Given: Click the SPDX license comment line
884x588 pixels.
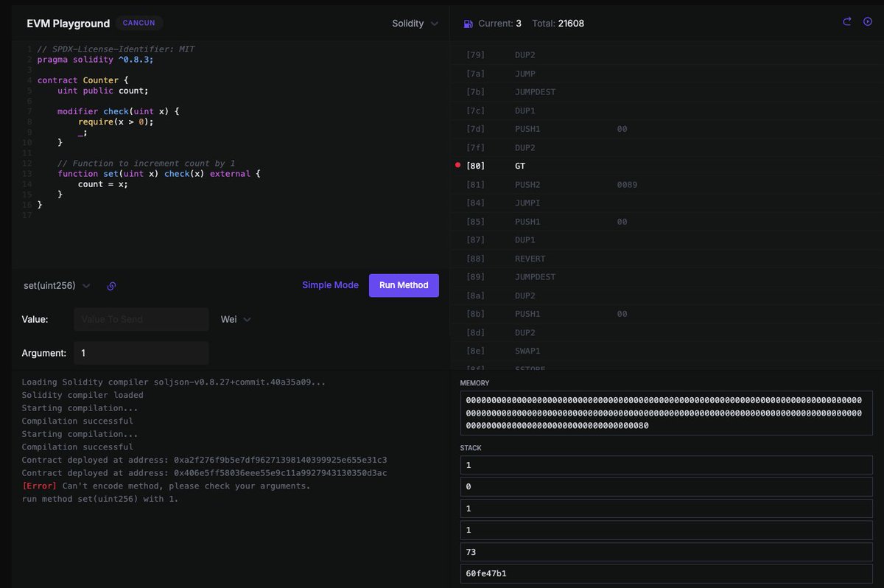Looking at the screenshot, I should coord(116,49).
